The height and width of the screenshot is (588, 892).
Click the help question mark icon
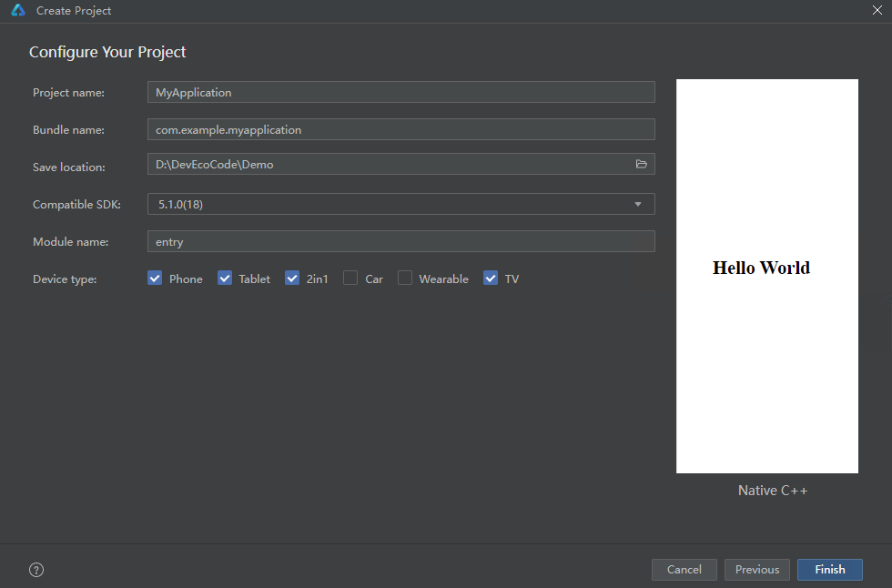(36, 570)
